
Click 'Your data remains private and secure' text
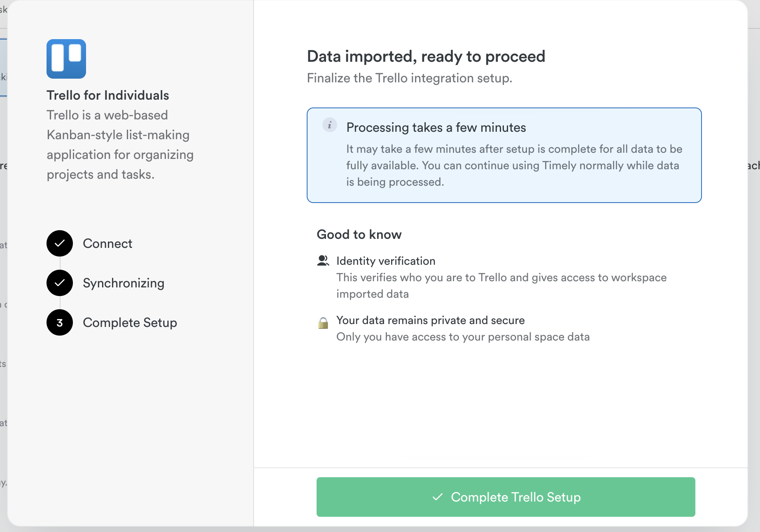430,320
